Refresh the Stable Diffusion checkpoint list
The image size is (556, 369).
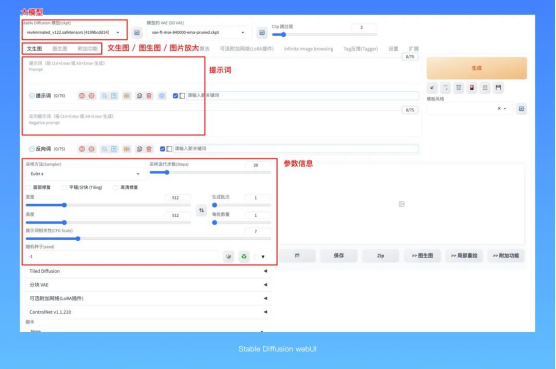coord(137,33)
